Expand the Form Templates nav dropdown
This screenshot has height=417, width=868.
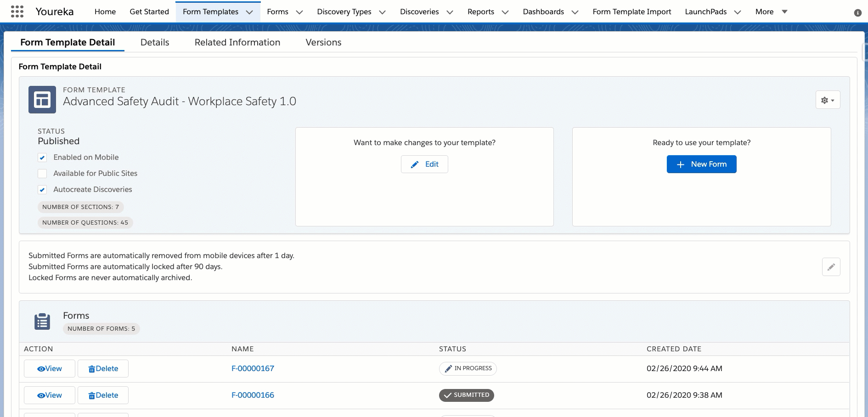[249, 12]
